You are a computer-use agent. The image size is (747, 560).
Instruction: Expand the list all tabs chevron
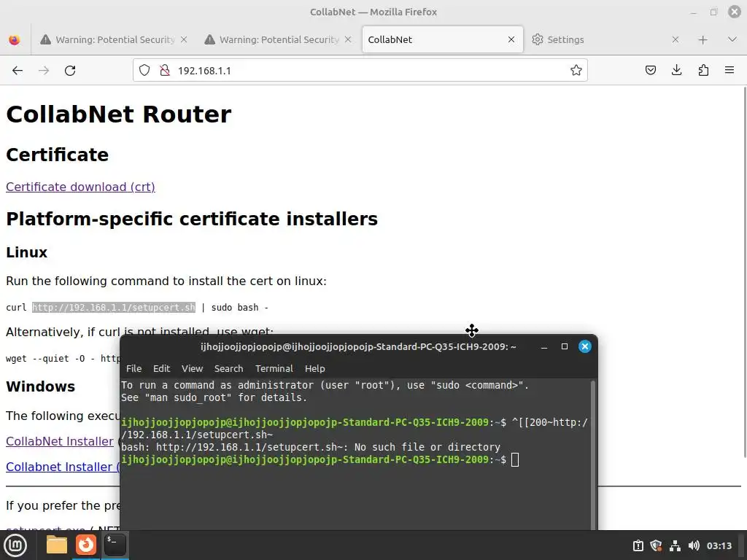click(x=732, y=39)
